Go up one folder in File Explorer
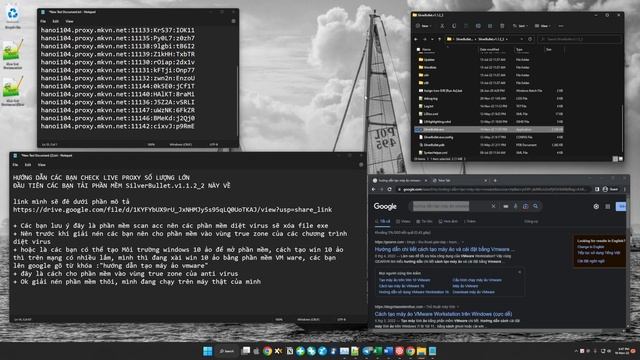640x360 pixels. point(440,39)
